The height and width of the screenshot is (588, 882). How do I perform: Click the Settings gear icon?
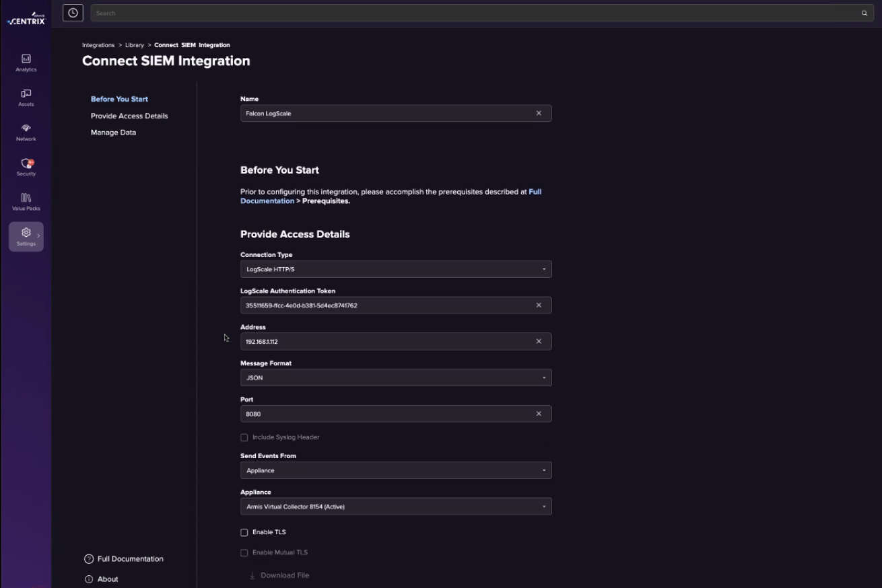point(26,233)
